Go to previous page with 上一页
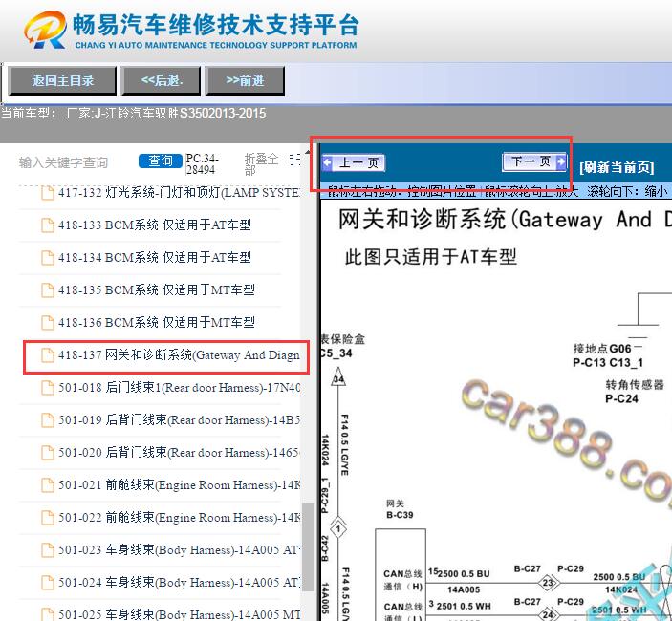The image size is (672, 621). coord(354,162)
